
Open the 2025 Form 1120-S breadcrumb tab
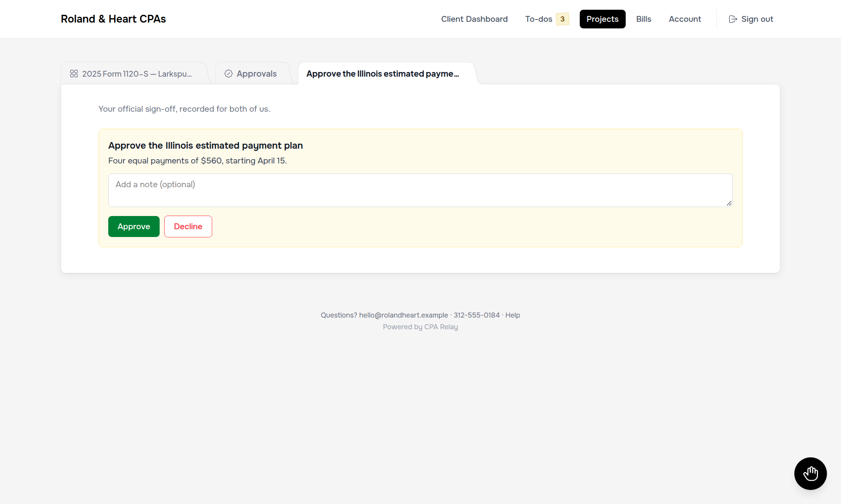point(134,74)
